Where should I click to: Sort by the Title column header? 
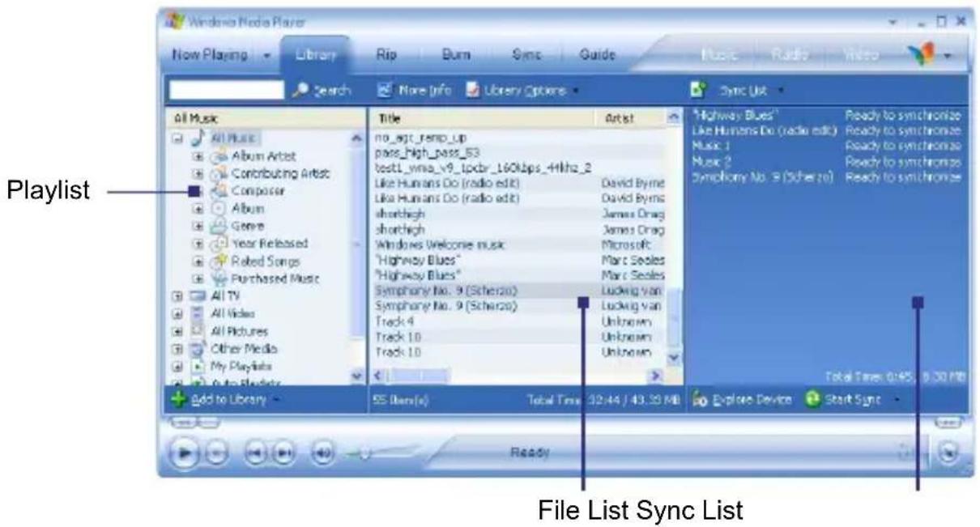pos(482,118)
